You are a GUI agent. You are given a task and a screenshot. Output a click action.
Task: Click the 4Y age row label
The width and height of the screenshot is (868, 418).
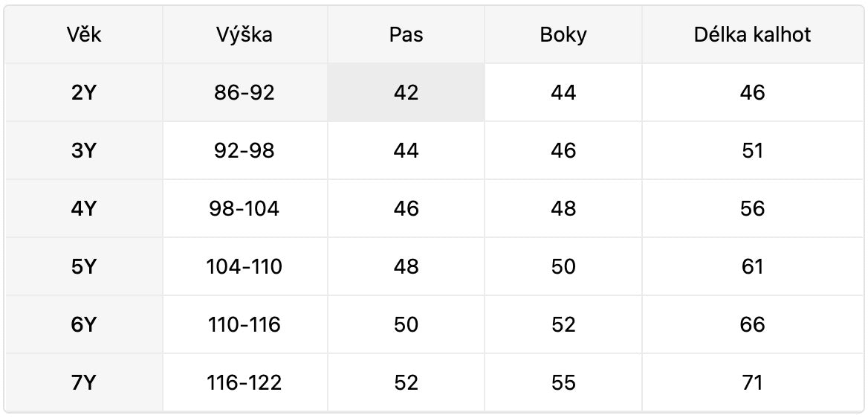[x=84, y=208]
